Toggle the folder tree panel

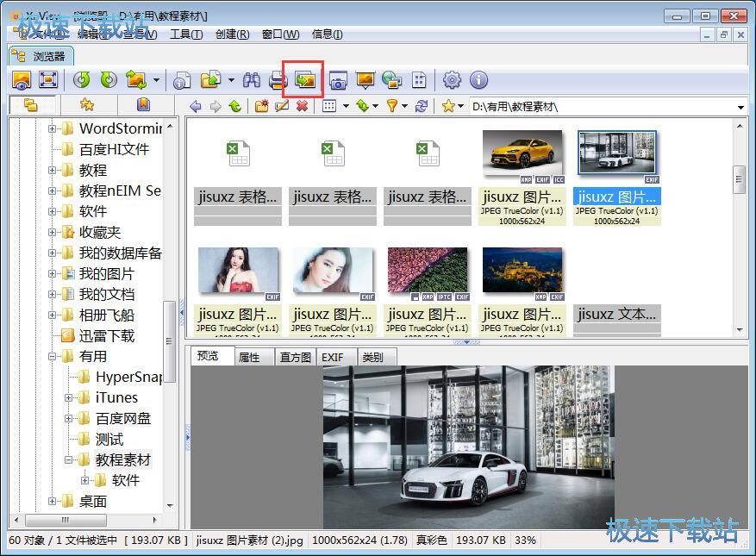[x=30, y=106]
